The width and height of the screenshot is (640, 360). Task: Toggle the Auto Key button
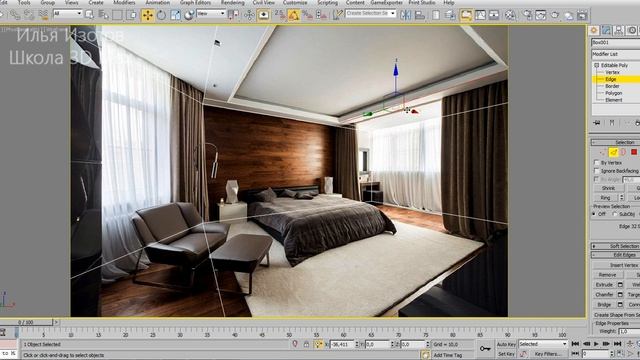[506, 344]
